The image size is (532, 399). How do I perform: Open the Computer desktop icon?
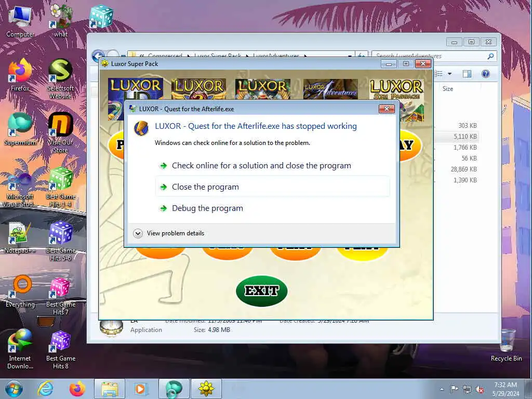(20, 21)
